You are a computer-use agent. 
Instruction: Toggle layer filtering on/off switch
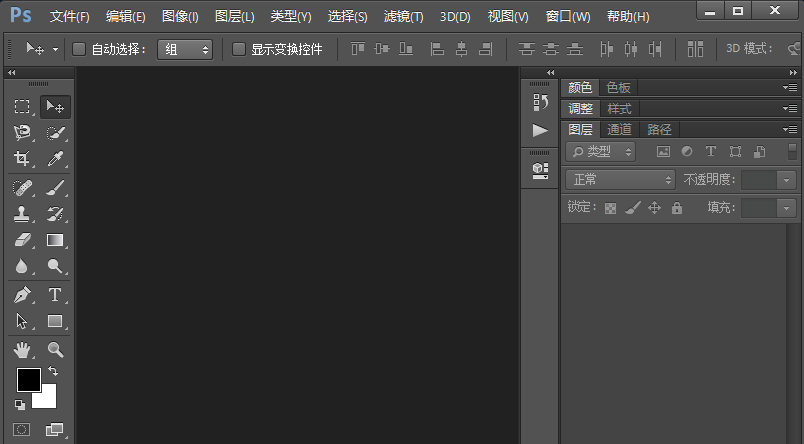point(792,151)
